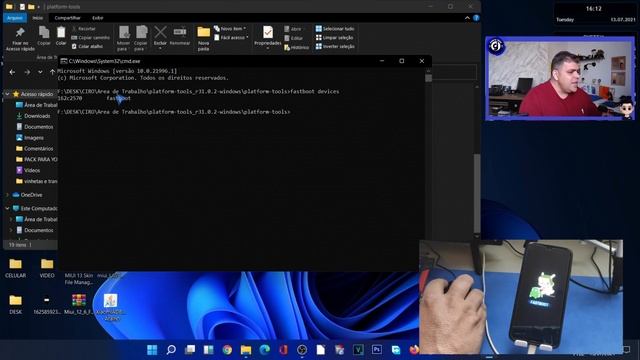Image resolution: width=640 pixels, height=360 pixels.
Task: Open the Widgets taskbar icon
Action: (209, 350)
